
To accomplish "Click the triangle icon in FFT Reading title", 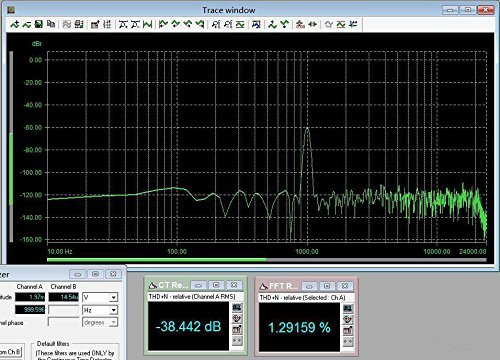I will [x=264, y=286].
